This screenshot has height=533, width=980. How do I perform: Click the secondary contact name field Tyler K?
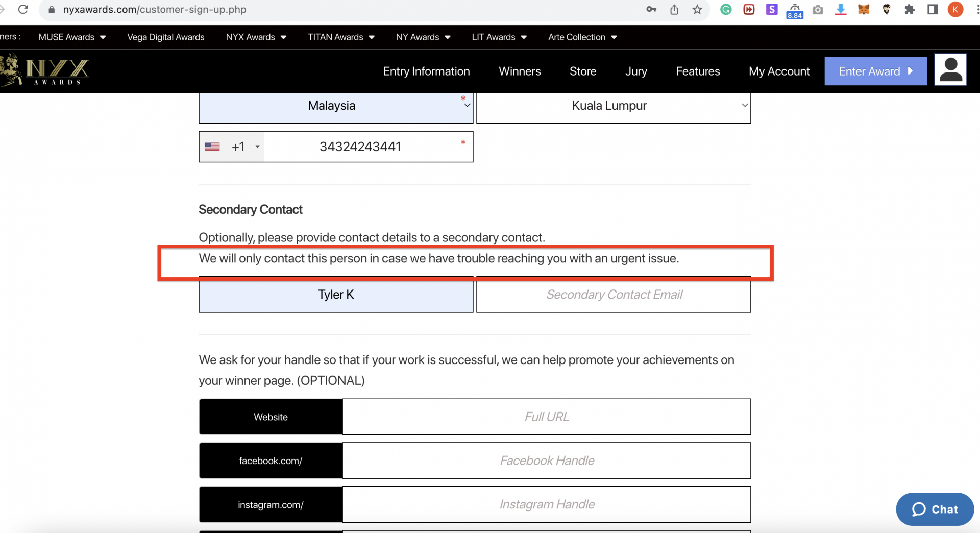pos(336,295)
